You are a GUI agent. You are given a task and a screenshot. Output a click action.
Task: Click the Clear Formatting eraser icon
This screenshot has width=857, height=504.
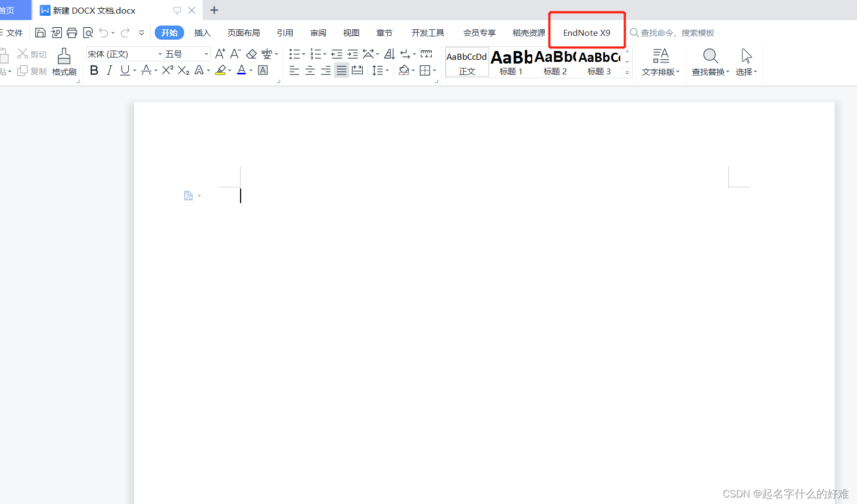[251, 54]
